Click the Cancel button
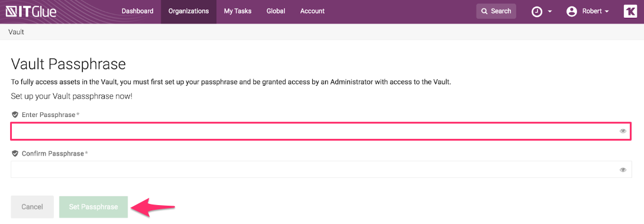The height and width of the screenshot is (224, 644). [x=32, y=207]
